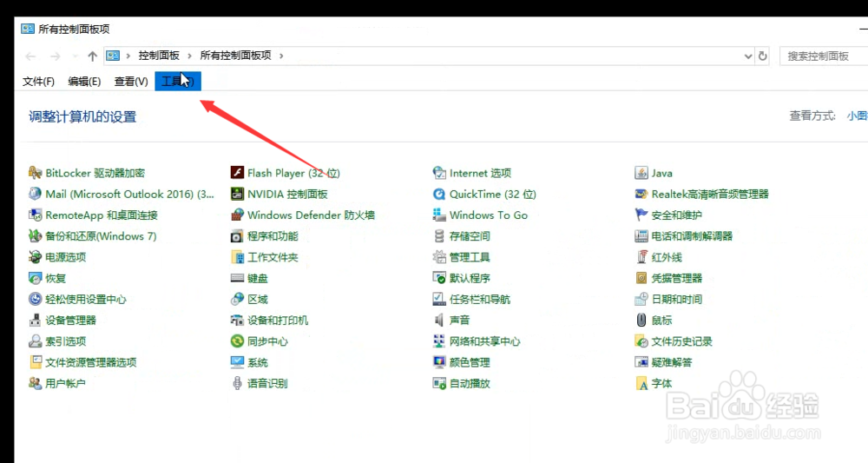Open the 日期和时间 link

[x=676, y=299]
